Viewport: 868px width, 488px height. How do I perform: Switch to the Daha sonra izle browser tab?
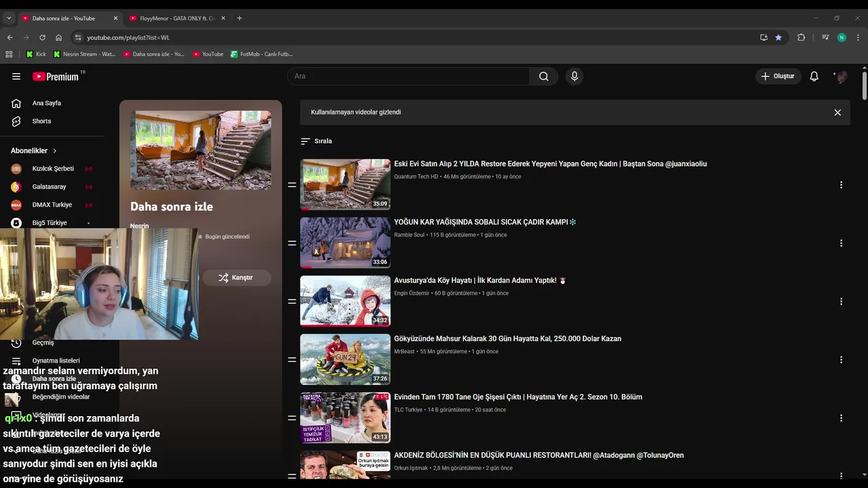click(x=64, y=18)
